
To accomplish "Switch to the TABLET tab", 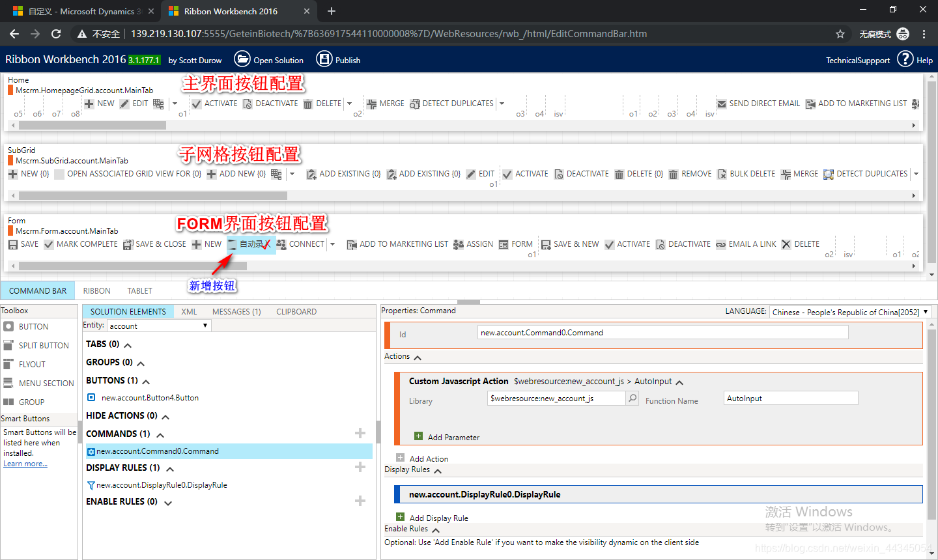I will (140, 291).
